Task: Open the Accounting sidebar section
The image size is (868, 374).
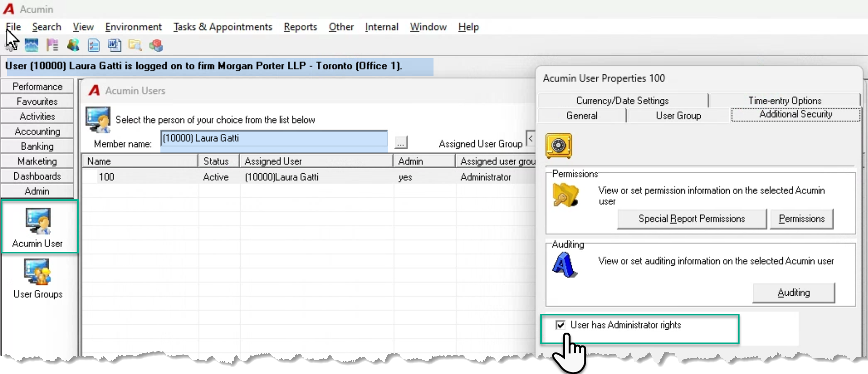Action: (x=37, y=131)
